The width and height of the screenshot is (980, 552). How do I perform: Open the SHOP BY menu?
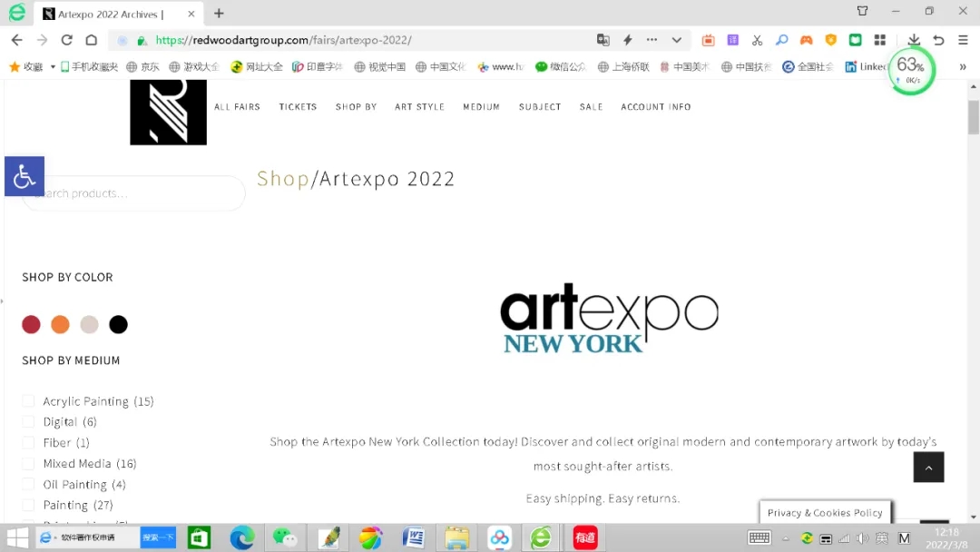tap(357, 107)
